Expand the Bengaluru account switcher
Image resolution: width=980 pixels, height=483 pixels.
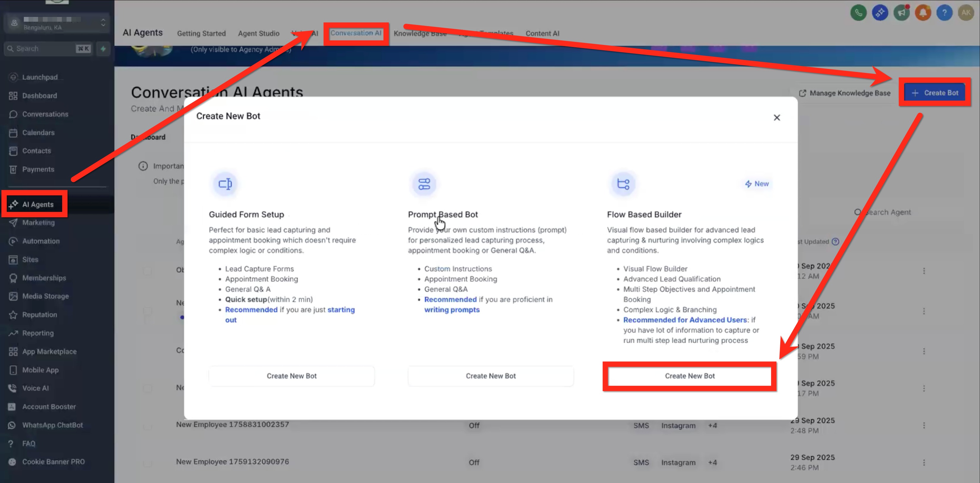coord(57,23)
